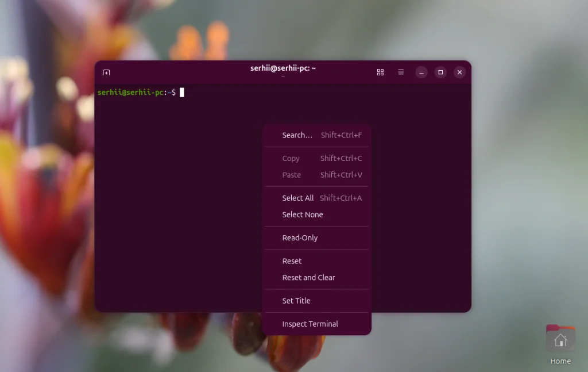Choose Select None to clear the selection
Viewport: 588px width, 372px height.
pos(303,214)
